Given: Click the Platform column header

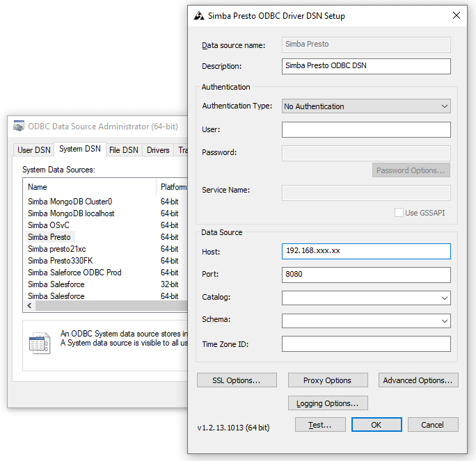Looking at the screenshot, I should coord(173,187).
